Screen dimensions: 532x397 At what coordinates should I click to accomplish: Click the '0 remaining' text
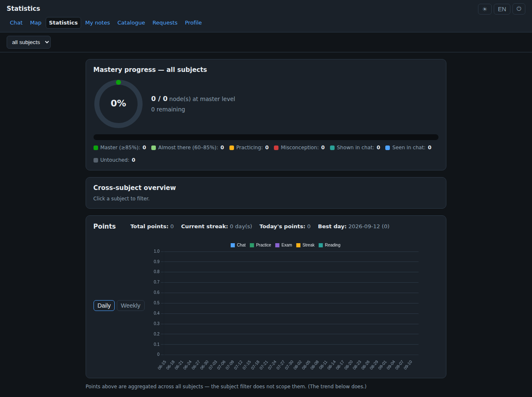point(168,109)
